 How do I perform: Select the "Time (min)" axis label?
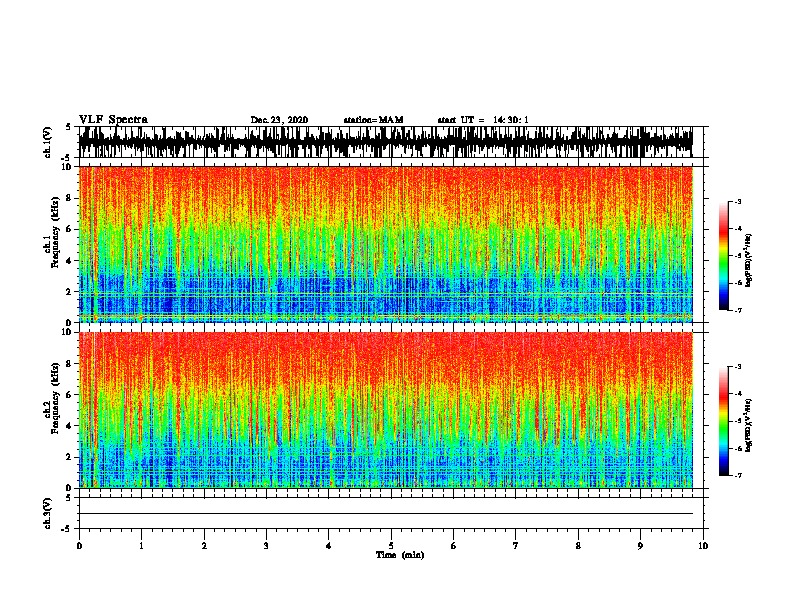(x=400, y=555)
